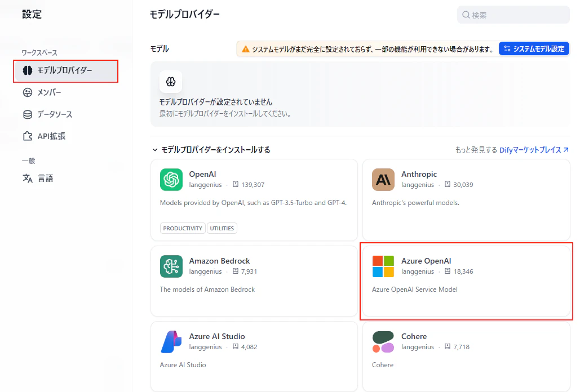The height and width of the screenshot is (392, 580).
Task: Select the Amazon Bedrock provider title
Action: coord(219,261)
